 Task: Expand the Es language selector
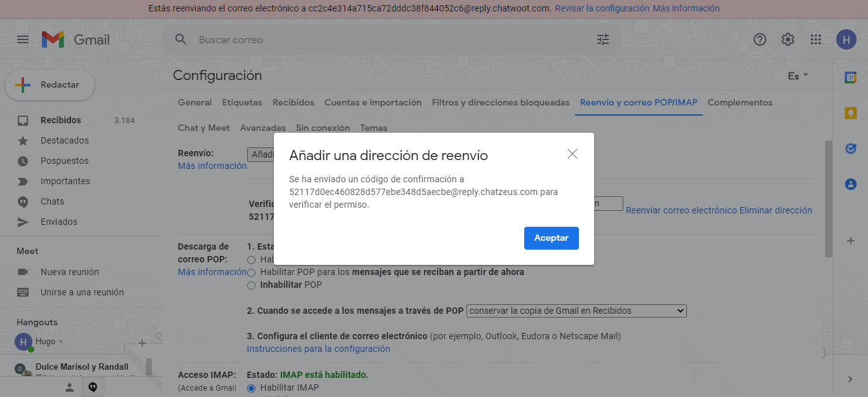pos(798,76)
